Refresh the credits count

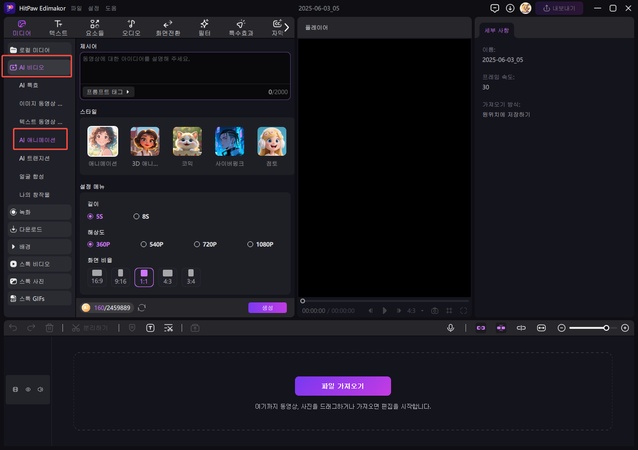point(142,308)
